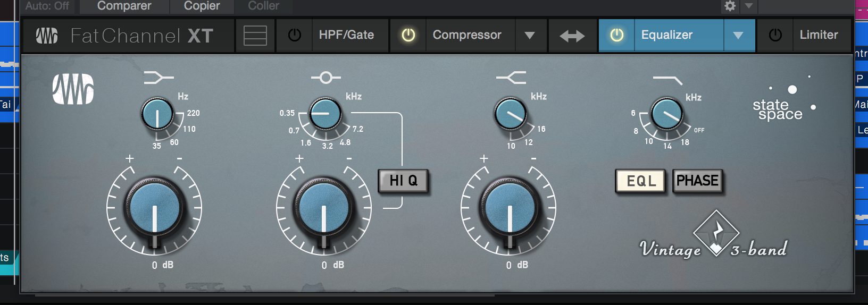Click the PHASE button
This screenshot has width=868, height=305.
coord(697,181)
